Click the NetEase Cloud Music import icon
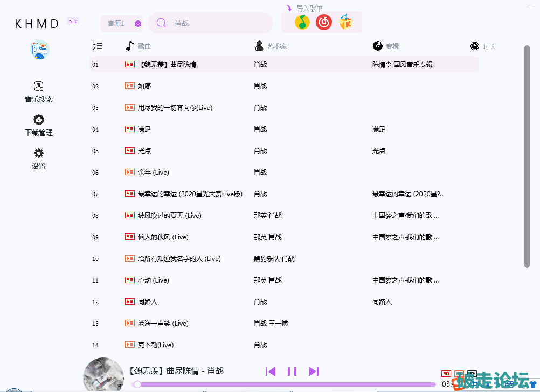Image resolution: width=540 pixels, height=392 pixels. pos(324,23)
